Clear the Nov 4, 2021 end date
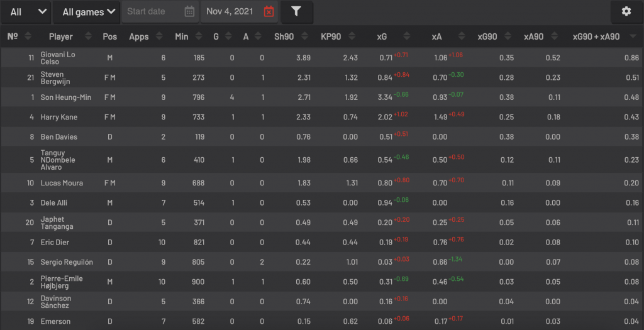This screenshot has width=644, height=330. [269, 11]
